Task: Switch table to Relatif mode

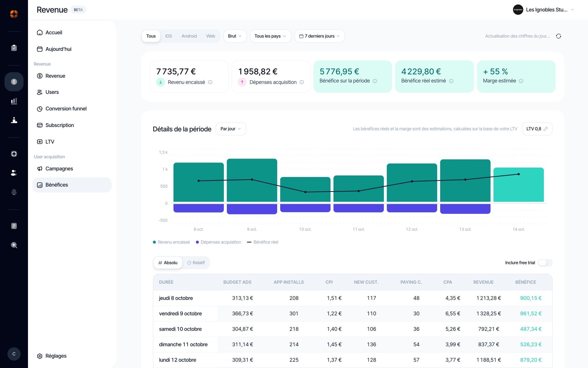Action: 196,263
